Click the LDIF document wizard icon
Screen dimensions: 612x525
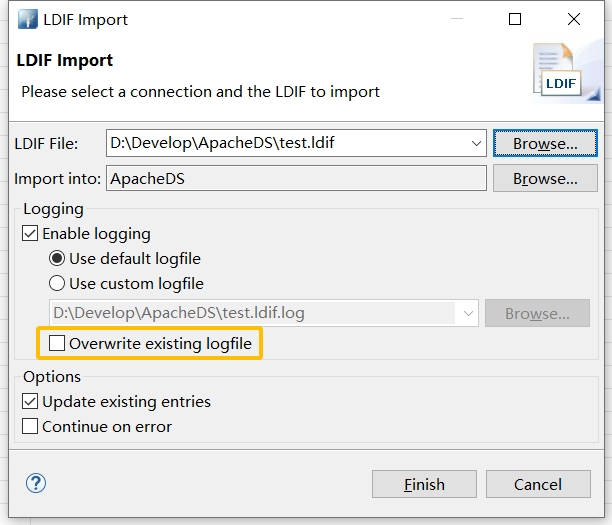click(x=560, y=72)
